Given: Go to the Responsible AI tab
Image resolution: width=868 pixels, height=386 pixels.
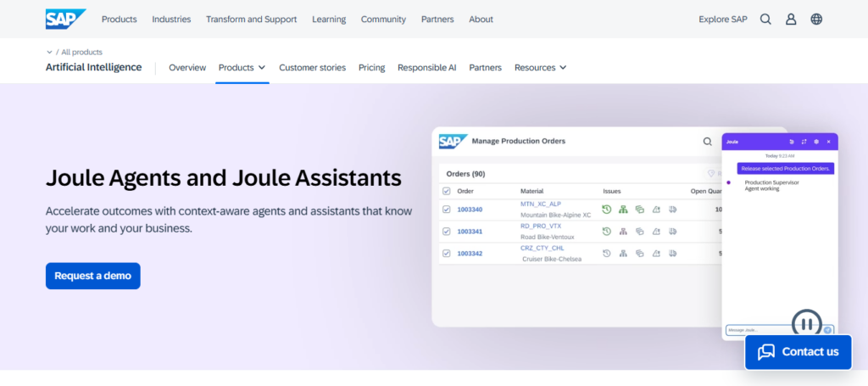Looking at the screenshot, I should (427, 68).
